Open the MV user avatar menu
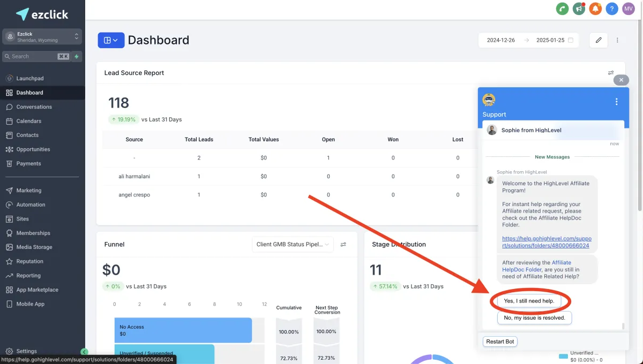The image size is (643, 364). point(629,9)
